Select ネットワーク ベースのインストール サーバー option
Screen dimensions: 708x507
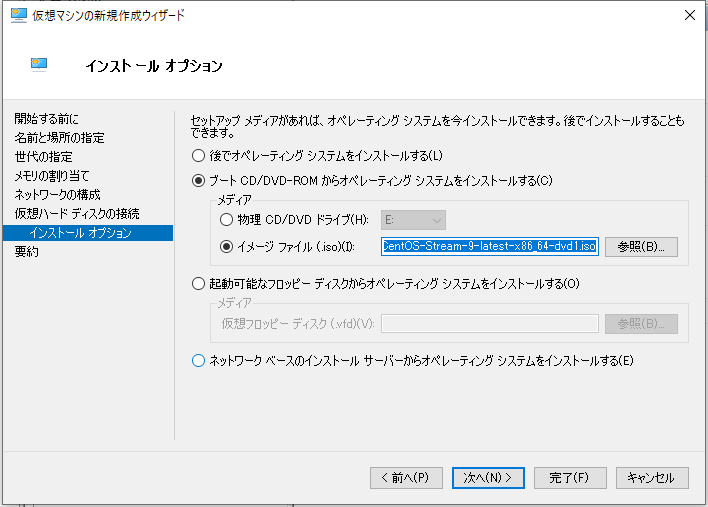[198, 361]
